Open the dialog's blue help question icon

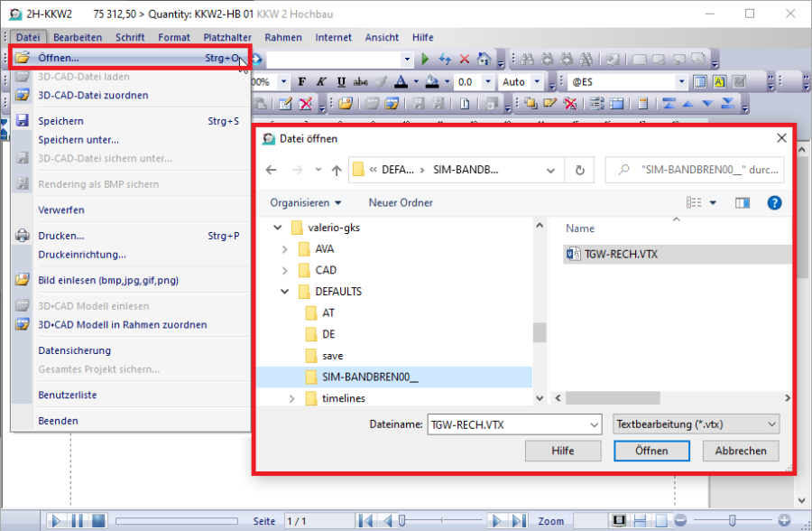773,203
